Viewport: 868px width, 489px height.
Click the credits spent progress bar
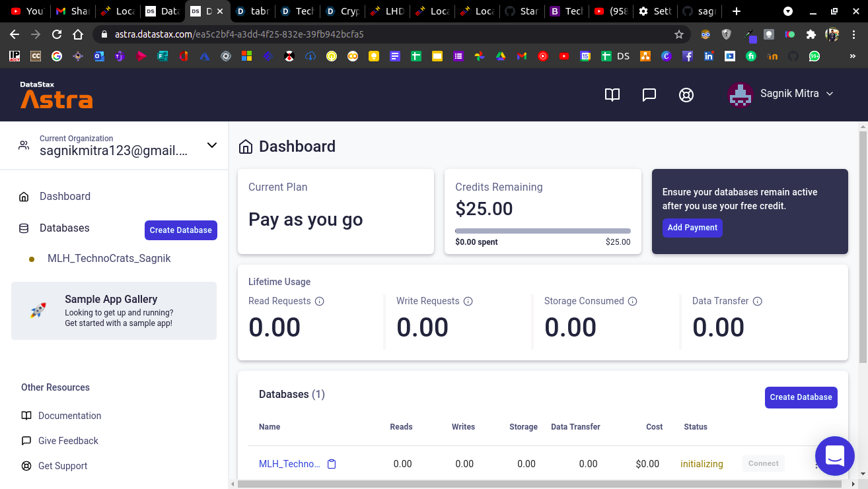click(543, 231)
